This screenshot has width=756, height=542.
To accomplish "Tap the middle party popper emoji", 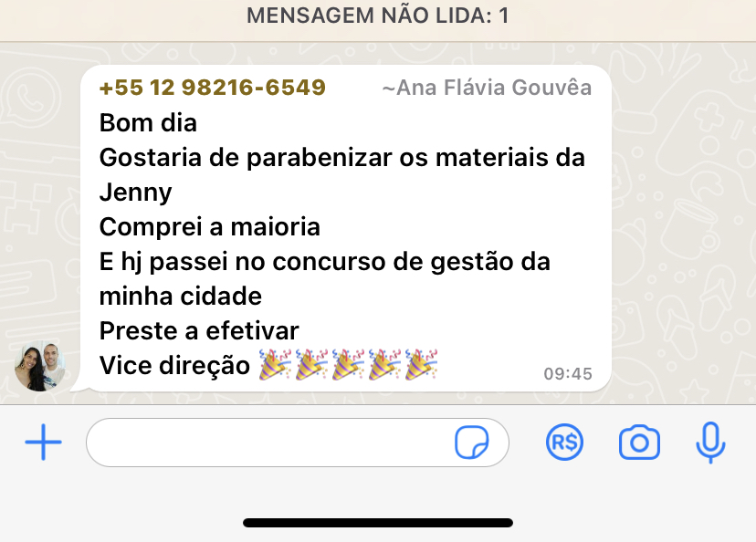I will click(x=348, y=365).
